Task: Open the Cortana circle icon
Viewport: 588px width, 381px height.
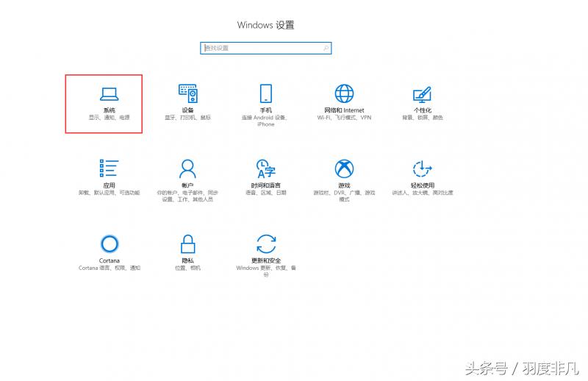Action: click(x=110, y=243)
